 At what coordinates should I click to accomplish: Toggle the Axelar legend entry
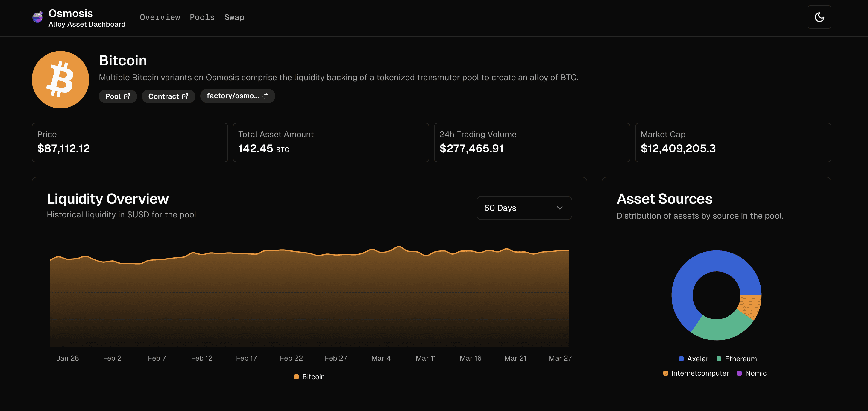[693, 359]
